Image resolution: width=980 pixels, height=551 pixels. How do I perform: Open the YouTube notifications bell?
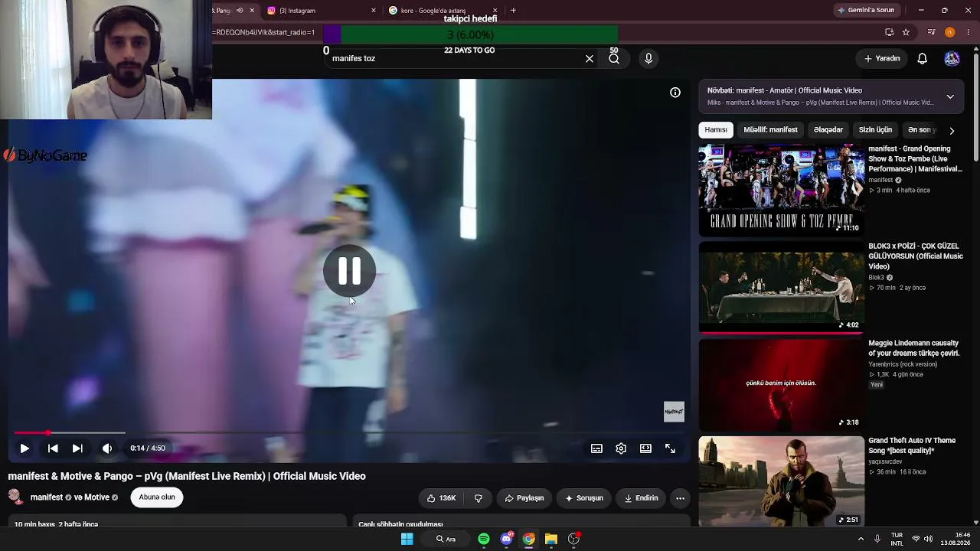pyautogui.click(x=923, y=58)
